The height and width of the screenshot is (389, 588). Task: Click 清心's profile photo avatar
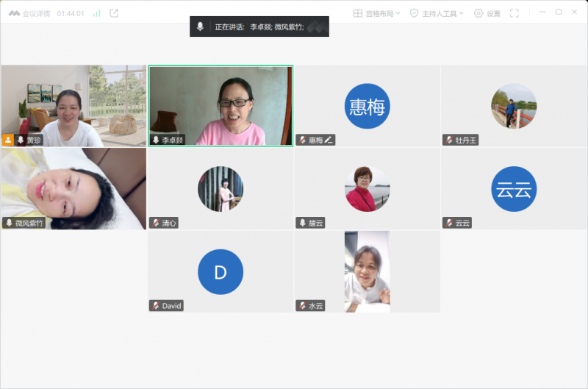[220, 189]
